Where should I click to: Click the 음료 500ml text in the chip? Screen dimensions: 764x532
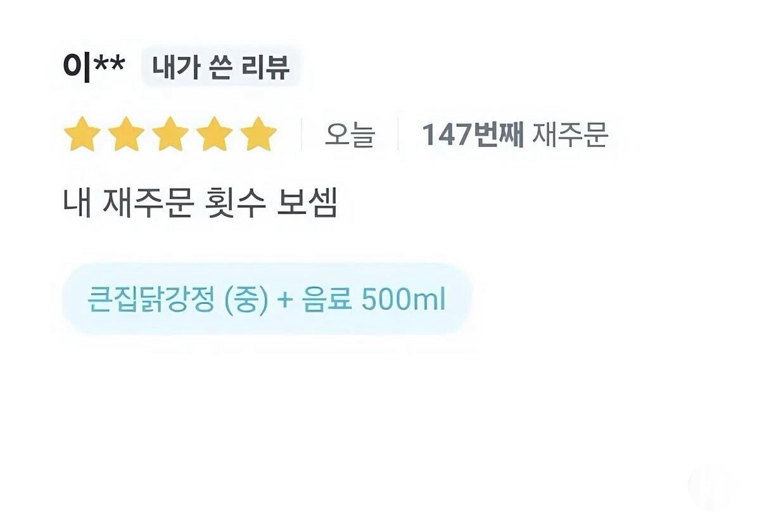(374, 300)
